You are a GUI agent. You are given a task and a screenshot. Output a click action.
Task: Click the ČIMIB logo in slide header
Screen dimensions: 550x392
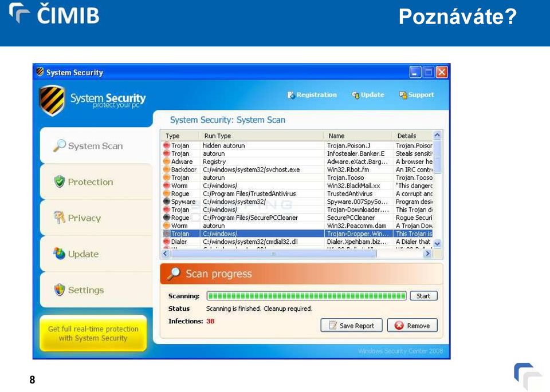point(54,14)
